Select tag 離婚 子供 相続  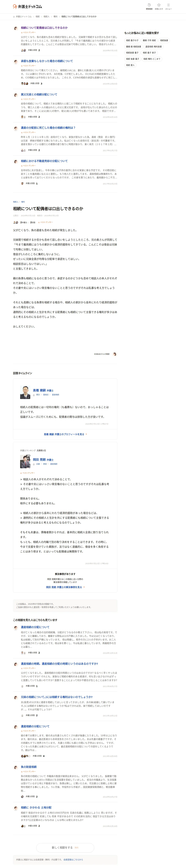coord(149,41)
